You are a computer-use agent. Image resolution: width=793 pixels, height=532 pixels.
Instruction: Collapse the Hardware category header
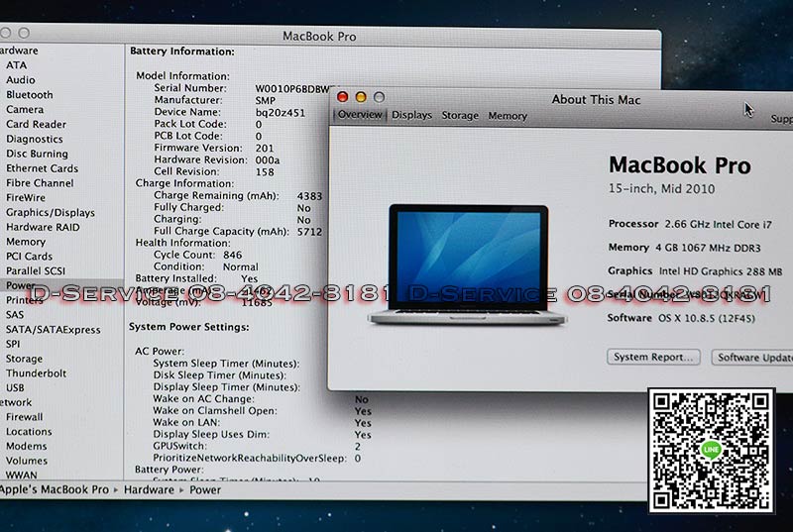point(19,51)
